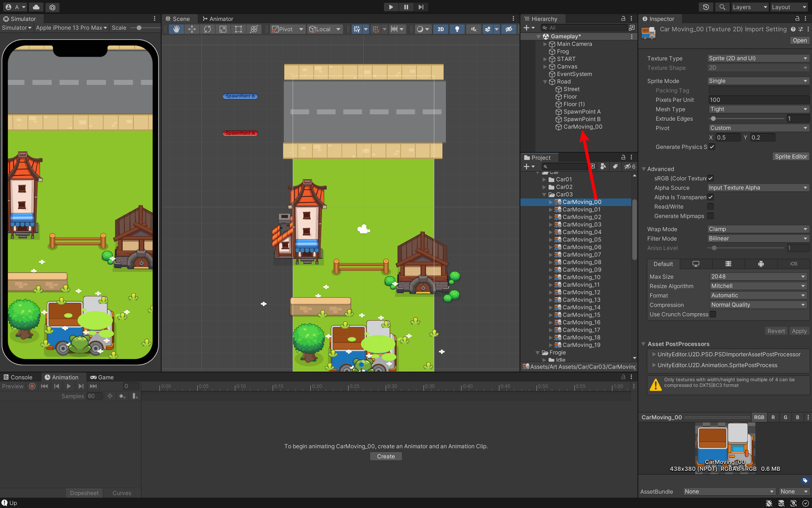Viewport: 812px width, 508px height.
Task: Select CarMoving_05 in Project panel
Action: (x=582, y=240)
